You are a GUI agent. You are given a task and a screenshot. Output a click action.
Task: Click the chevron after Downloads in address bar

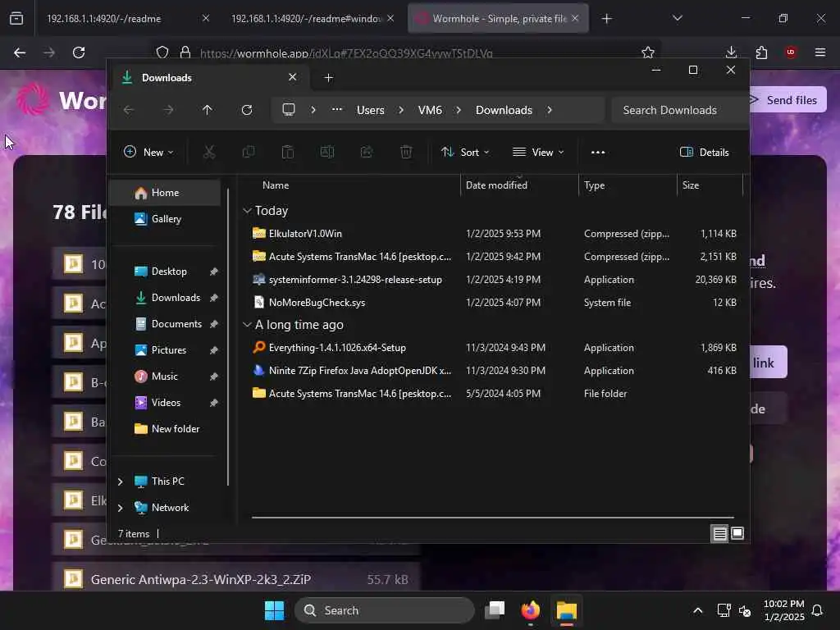550,110
